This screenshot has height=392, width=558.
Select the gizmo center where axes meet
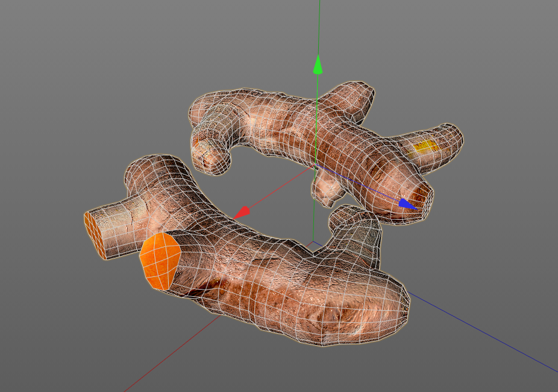click(x=316, y=165)
